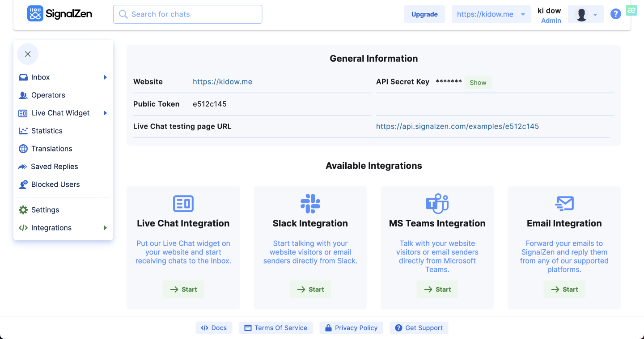Start the Email Integration

pyautogui.click(x=564, y=289)
